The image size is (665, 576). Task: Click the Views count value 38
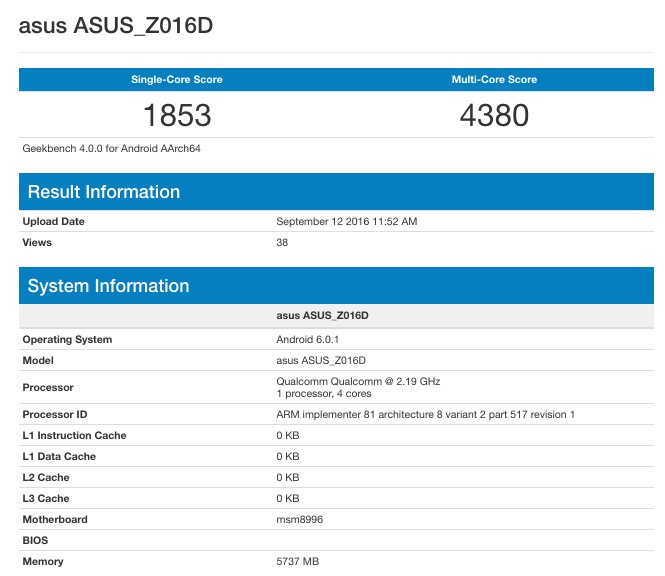(x=282, y=242)
